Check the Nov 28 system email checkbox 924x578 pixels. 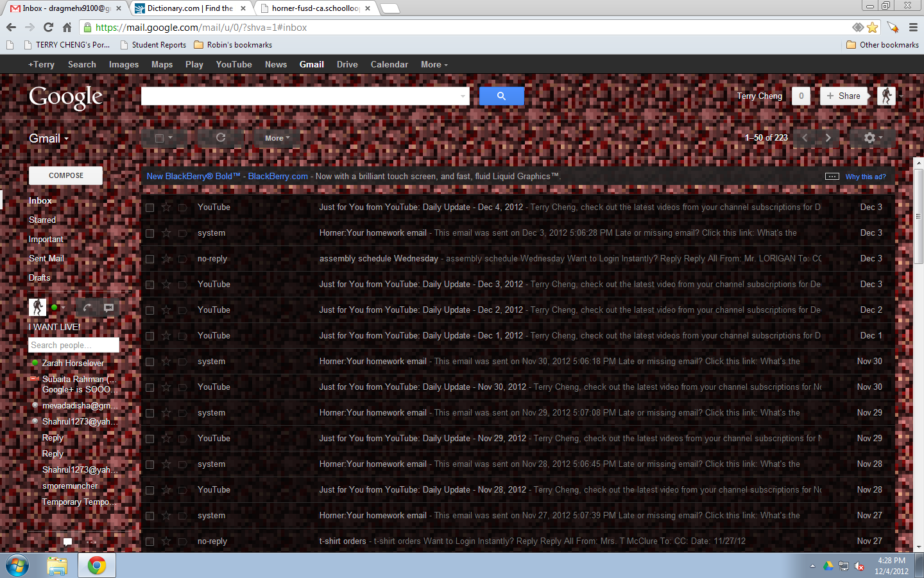[x=150, y=464]
